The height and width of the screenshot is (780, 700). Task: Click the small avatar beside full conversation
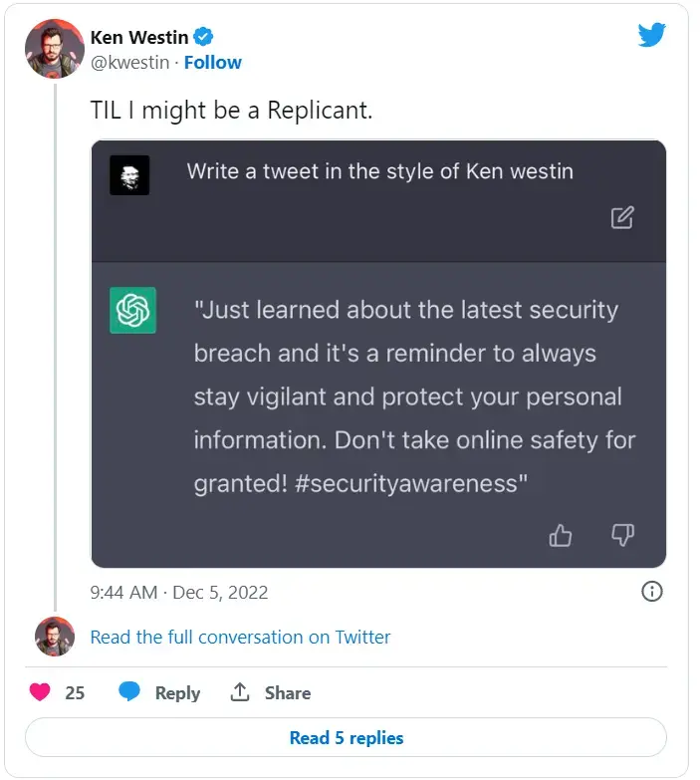(54, 637)
